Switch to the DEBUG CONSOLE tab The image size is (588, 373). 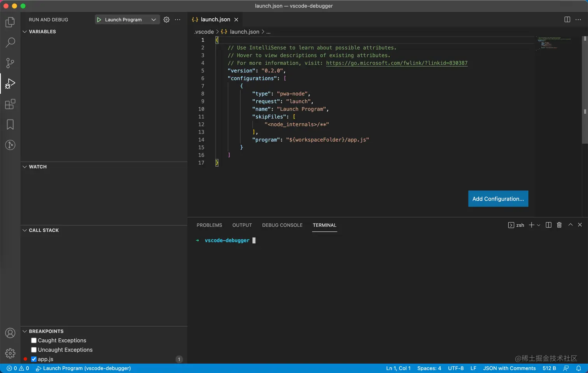(x=282, y=225)
